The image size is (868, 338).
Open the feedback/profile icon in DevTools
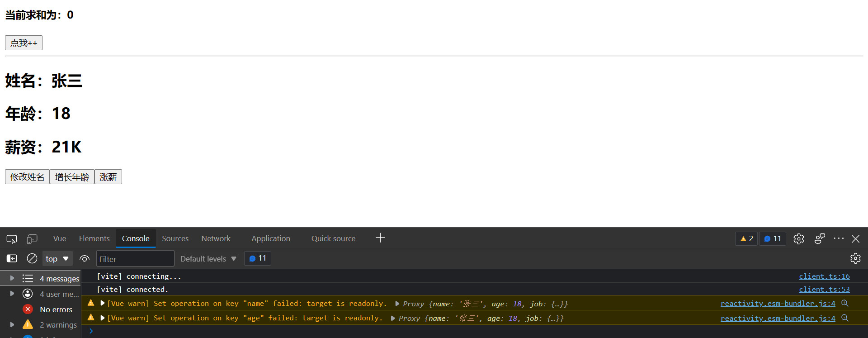(820, 239)
